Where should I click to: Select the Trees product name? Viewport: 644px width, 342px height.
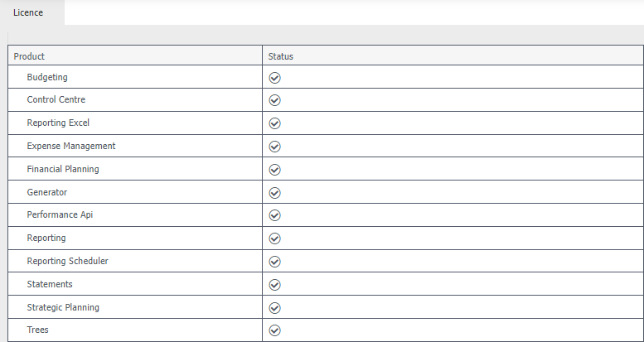click(x=38, y=330)
